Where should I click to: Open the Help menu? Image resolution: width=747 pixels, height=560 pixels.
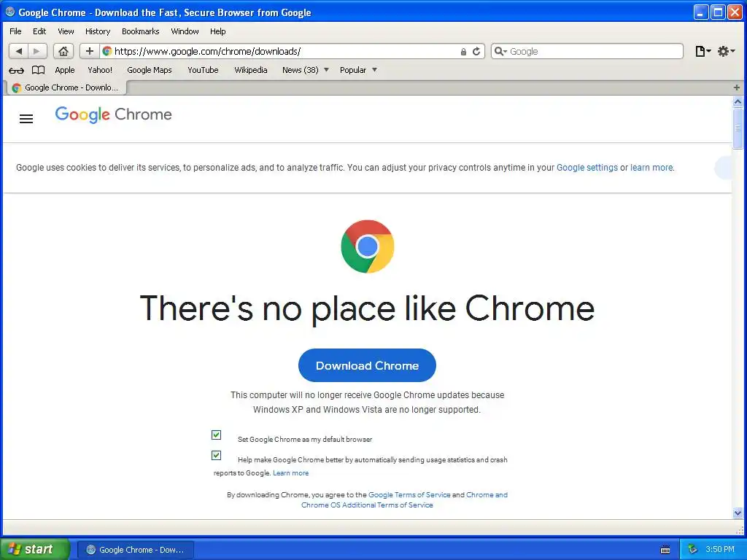pyautogui.click(x=217, y=31)
